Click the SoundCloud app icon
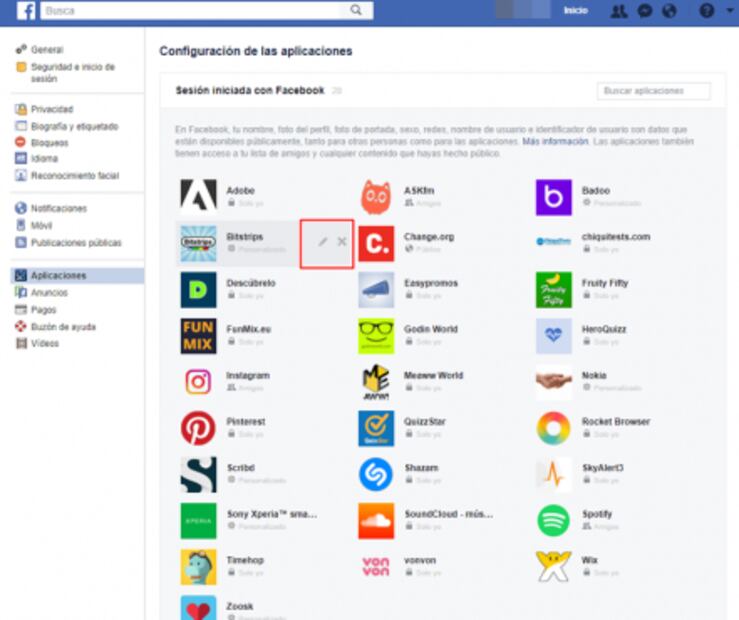The image size is (739, 620). coord(376,520)
